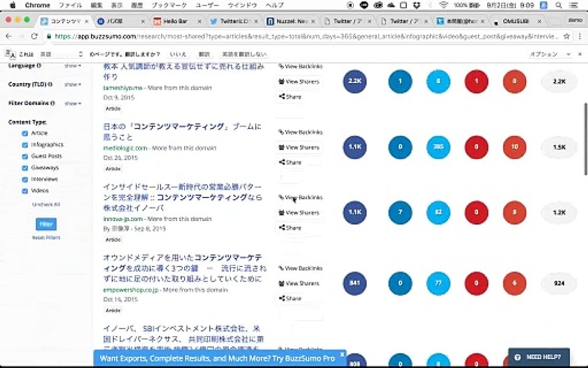Click Twitter shares circle showing 82

click(x=438, y=212)
